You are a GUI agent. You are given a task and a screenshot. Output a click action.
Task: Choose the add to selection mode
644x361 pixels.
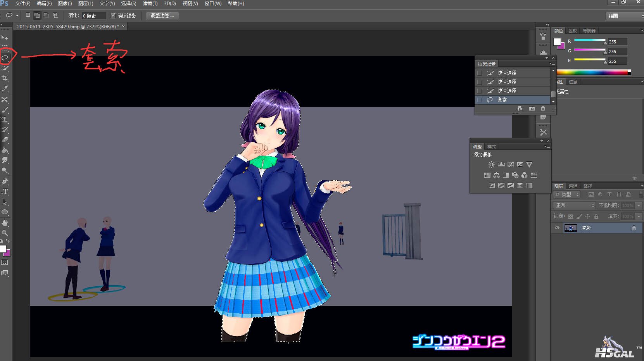[37, 16]
